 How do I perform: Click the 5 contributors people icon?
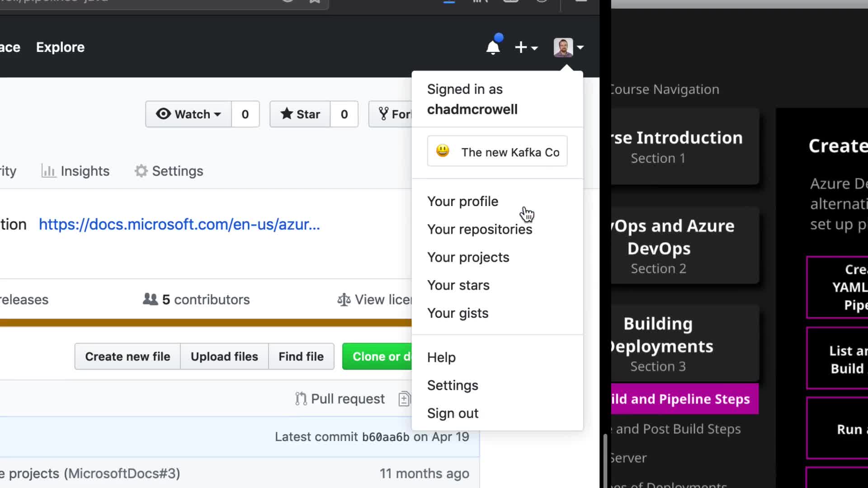[150, 299]
